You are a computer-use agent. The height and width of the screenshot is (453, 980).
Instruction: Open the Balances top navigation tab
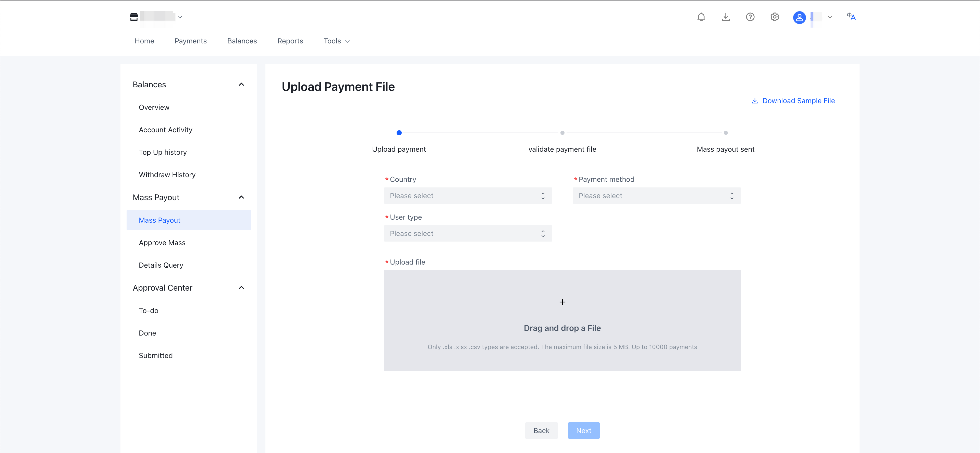242,41
